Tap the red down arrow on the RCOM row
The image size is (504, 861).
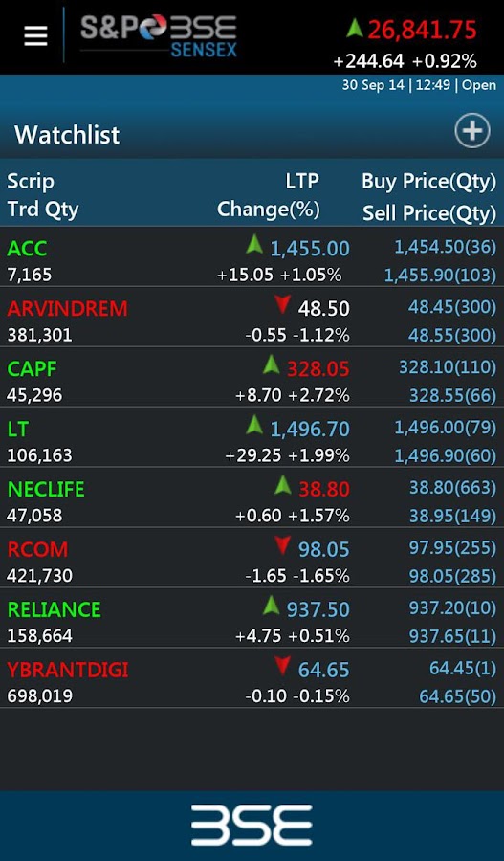pos(283,546)
